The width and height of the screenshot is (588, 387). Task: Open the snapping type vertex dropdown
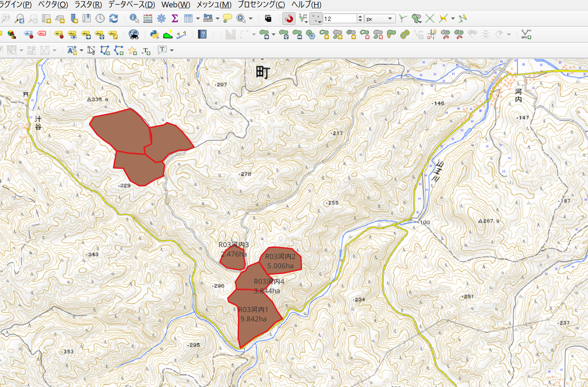[x=317, y=18]
